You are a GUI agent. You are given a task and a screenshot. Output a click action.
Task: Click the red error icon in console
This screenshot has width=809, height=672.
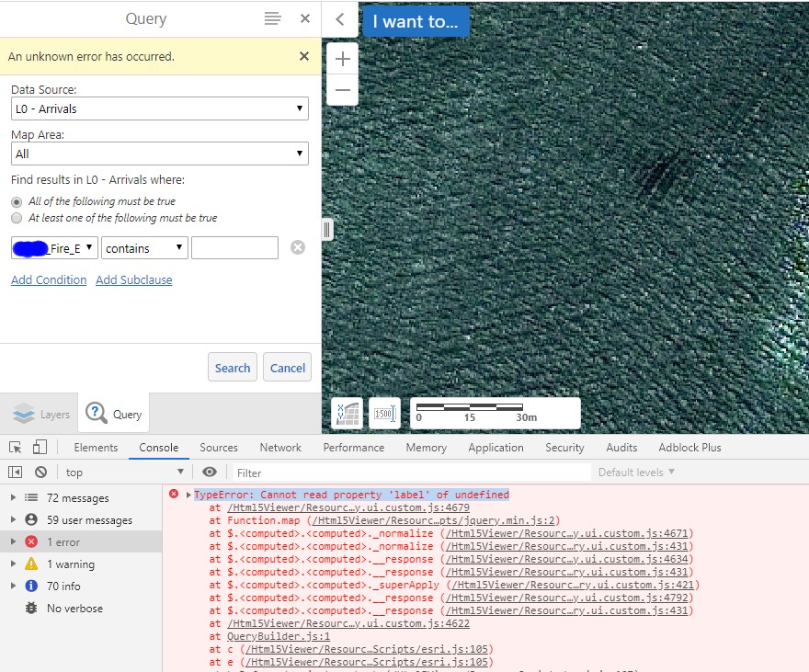coord(174,494)
